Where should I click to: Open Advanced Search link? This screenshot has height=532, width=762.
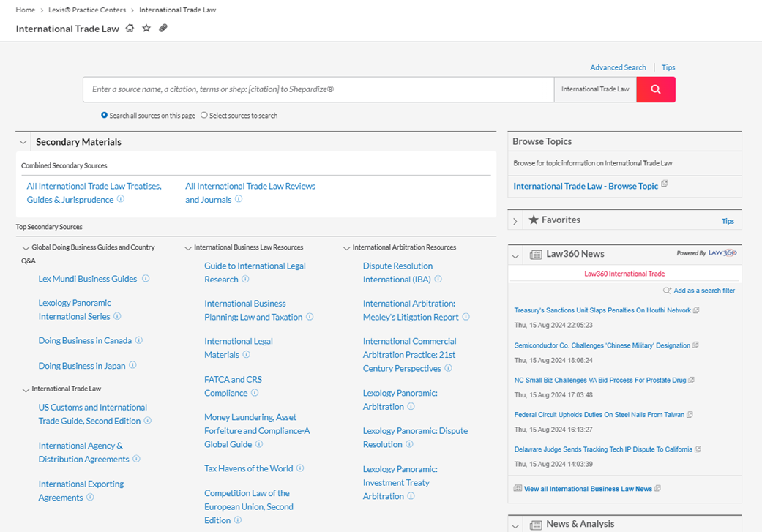coord(618,67)
